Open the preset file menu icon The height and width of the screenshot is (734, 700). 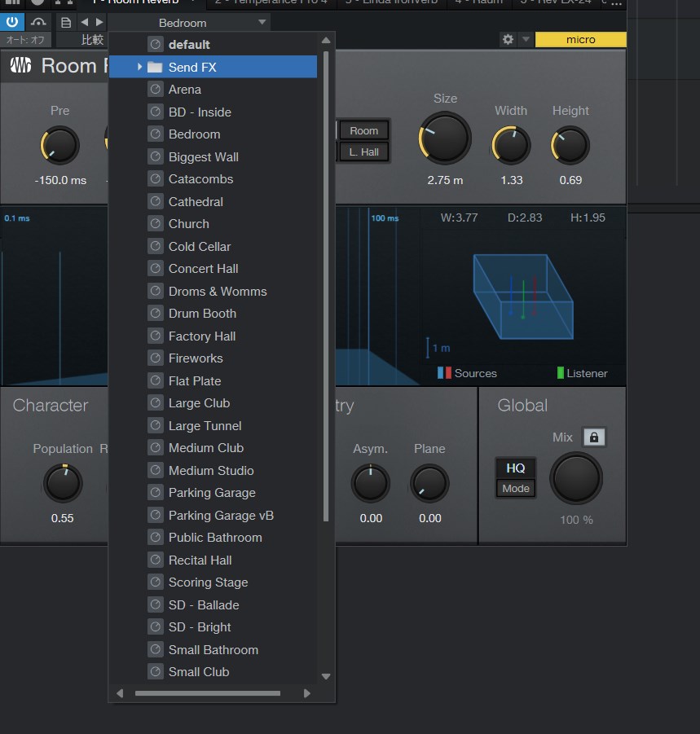tap(66, 22)
